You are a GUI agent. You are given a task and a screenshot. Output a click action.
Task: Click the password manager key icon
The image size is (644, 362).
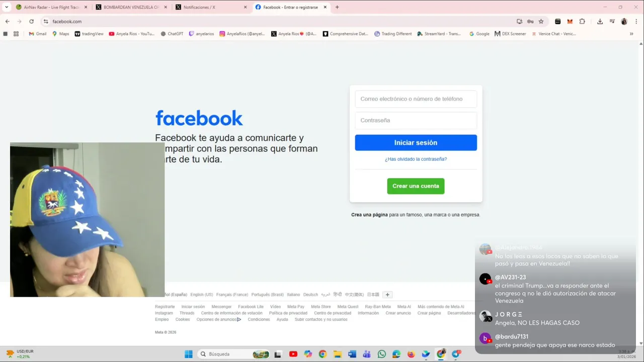pyautogui.click(x=530, y=22)
